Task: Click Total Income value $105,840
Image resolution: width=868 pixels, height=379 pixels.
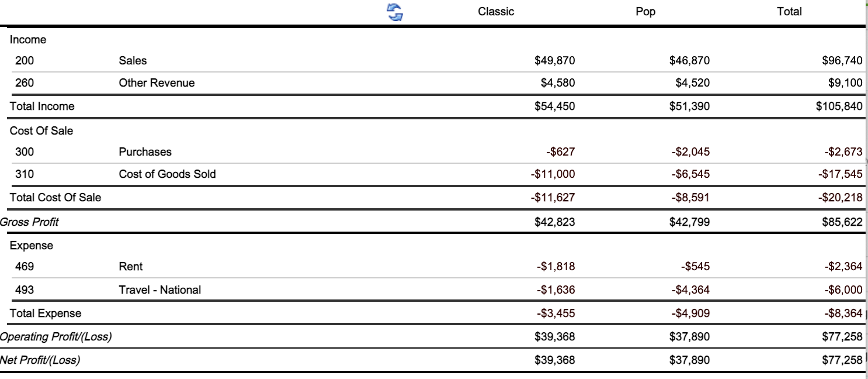Action: click(x=839, y=106)
